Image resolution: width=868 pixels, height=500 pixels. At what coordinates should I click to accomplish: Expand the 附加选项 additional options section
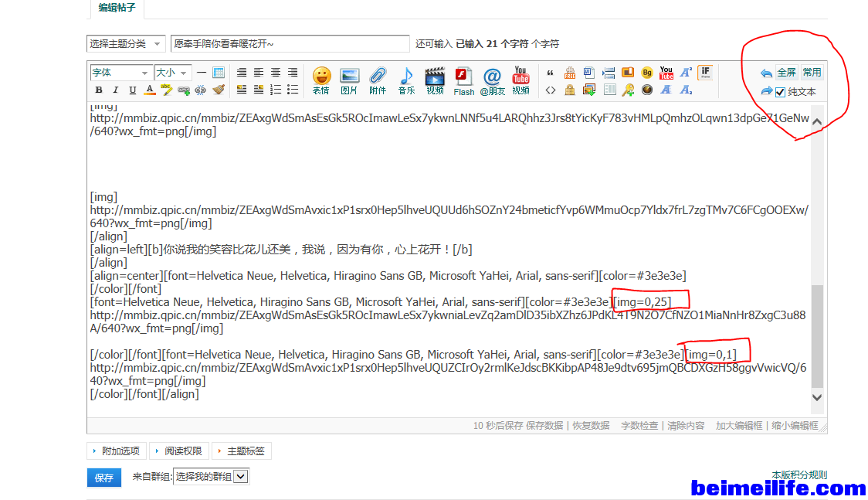click(x=117, y=451)
